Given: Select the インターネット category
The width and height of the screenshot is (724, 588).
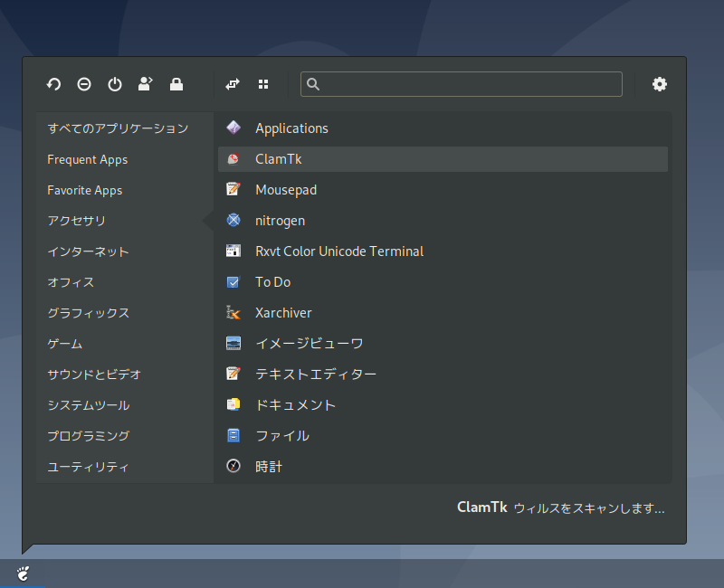Looking at the screenshot, I should pos(125,251).
